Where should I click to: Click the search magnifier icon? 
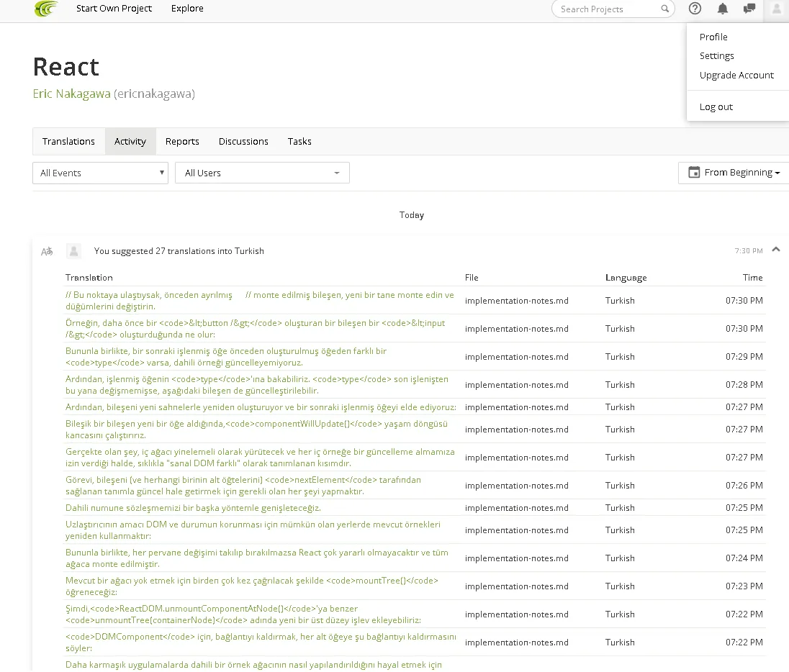pos(664,9)
